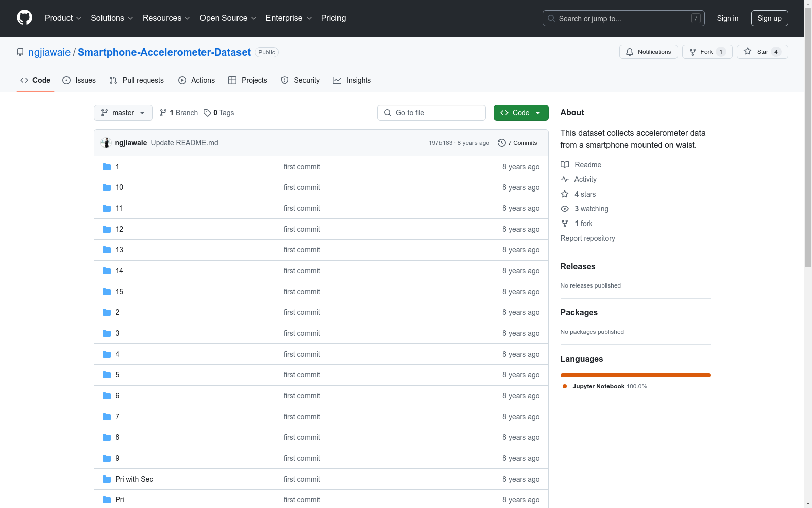Viewport: 812px width, 508px height.
Task: Switch to the Issues tab
Action: click(79, 80)
